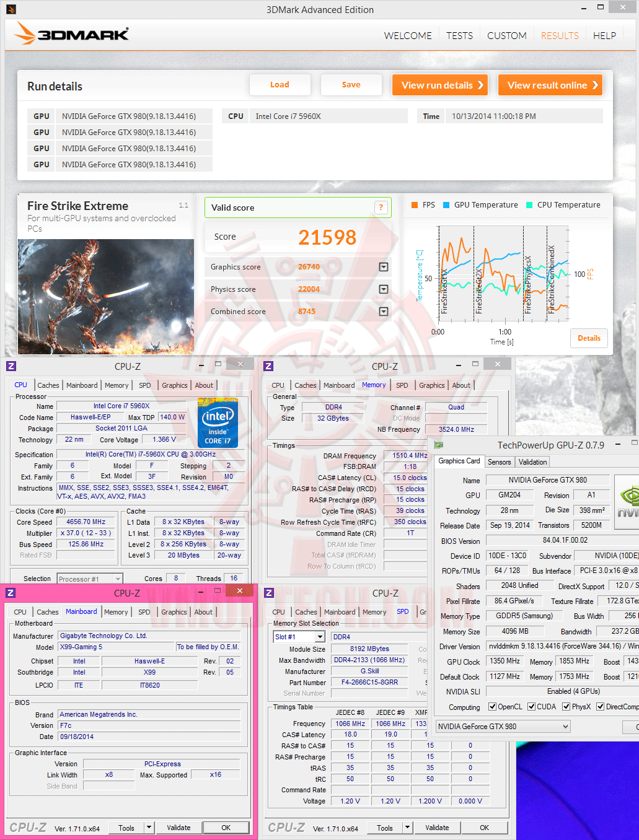The width and height of the screenshot is (639, 840).
Task: Click Validate in pink CPU-Z window
Action: 178,828
